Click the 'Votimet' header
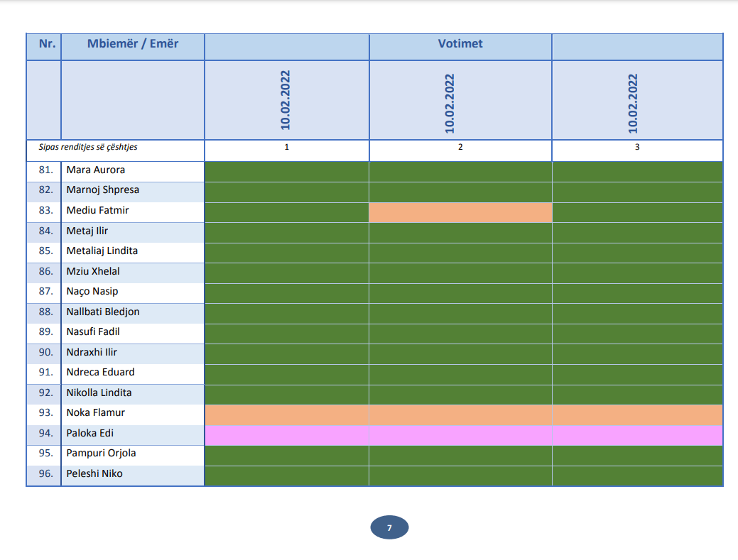The height and width of the screenshot is (560, 738). coord(460,44)
